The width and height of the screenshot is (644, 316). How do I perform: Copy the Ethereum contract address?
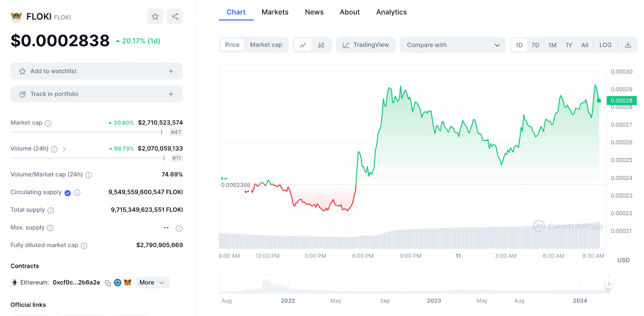coord(108,283)
